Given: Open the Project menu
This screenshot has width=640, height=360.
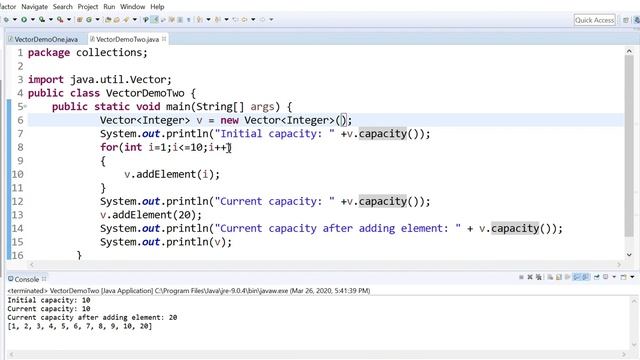Looking at the screenshot, I should [x=88, y=7].
